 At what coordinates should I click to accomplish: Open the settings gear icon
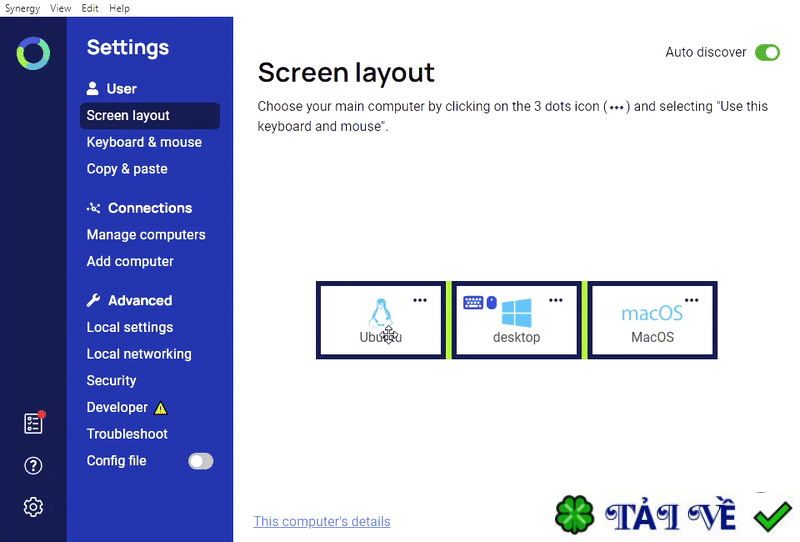[33, 507]
